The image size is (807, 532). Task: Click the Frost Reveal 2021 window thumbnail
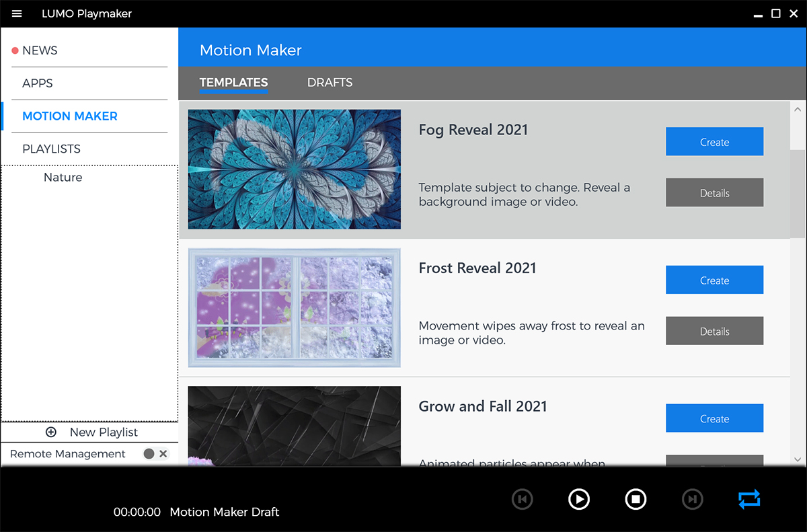tap(295, 308)
